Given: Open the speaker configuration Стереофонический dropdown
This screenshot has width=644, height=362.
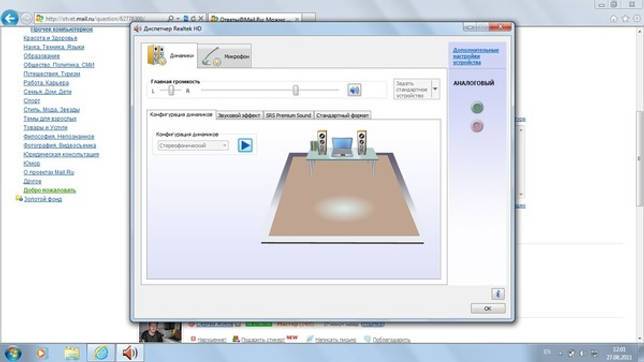Looking at the screenshot, I should click(193, 145).
